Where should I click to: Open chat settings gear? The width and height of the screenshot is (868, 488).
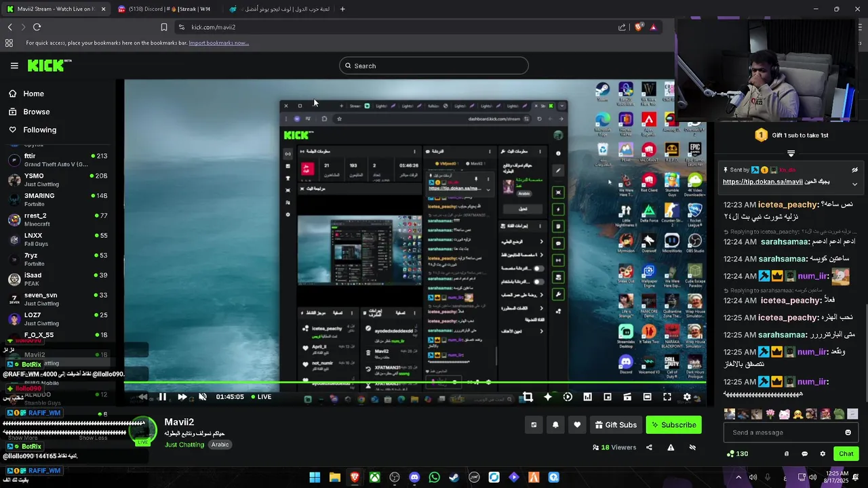point(823,453)
